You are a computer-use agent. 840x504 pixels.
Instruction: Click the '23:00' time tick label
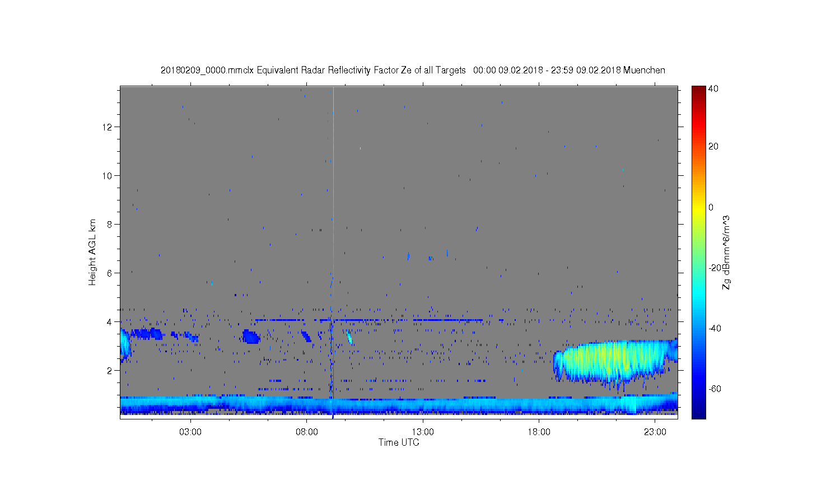click(x=655, y=432)
